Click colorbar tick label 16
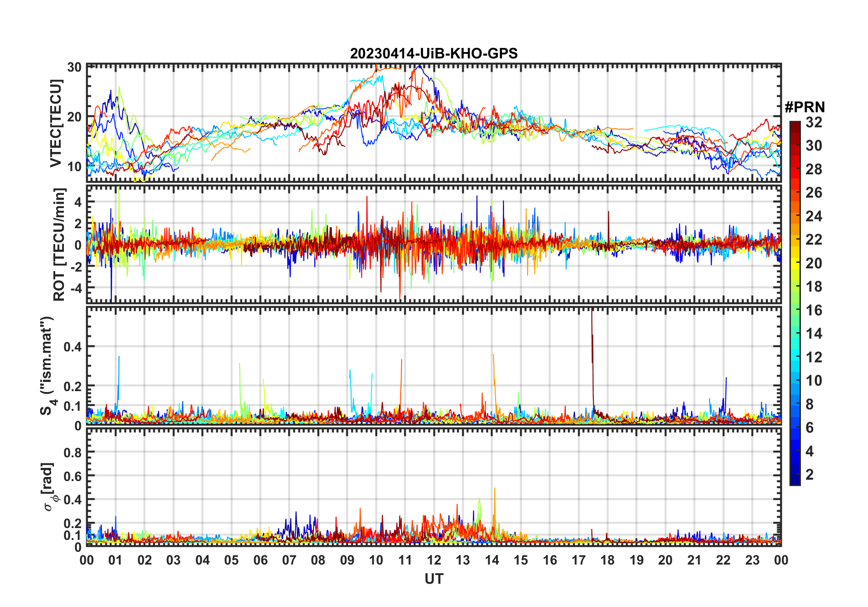 tap(814, 310)
